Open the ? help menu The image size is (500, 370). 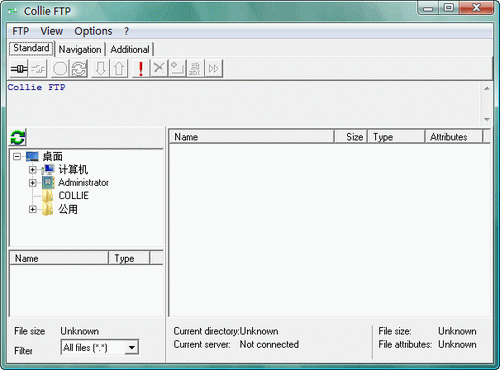126,31
